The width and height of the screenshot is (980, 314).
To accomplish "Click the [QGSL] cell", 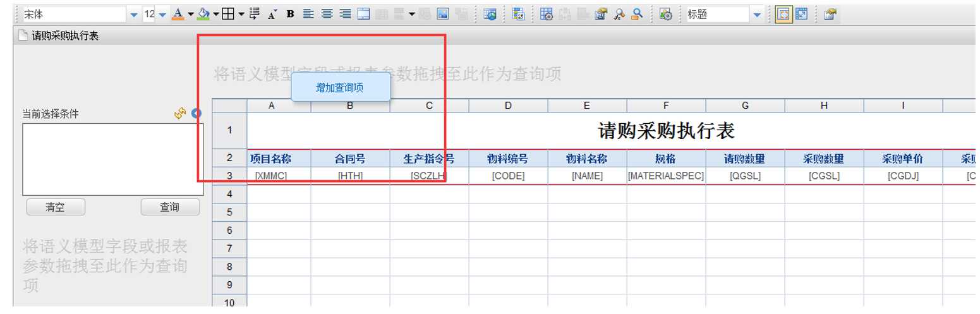I will point(745,176).
